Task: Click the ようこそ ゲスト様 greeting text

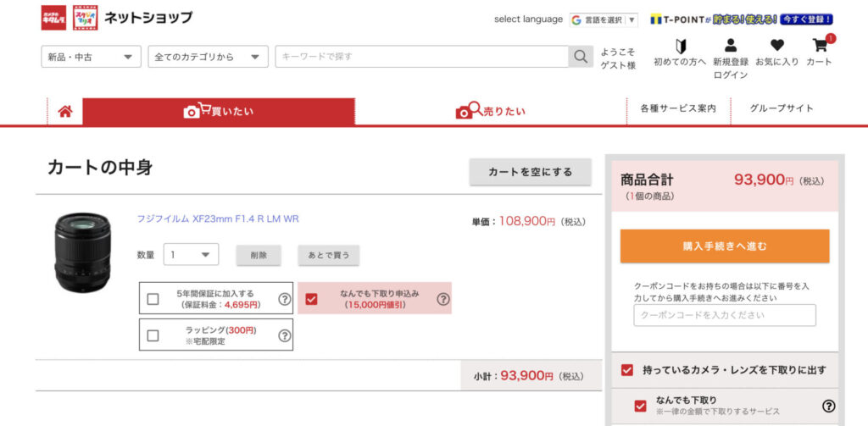Action: [618, 58]
